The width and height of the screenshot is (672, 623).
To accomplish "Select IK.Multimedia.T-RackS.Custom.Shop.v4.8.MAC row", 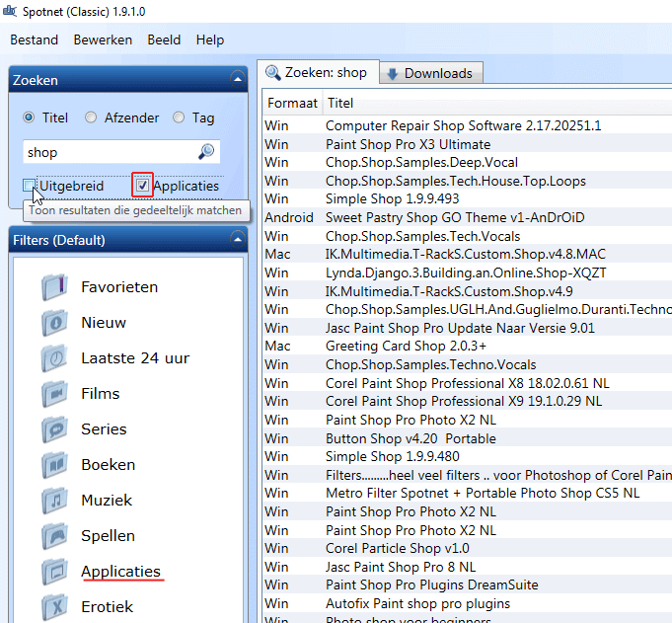I will click(467, 255).
